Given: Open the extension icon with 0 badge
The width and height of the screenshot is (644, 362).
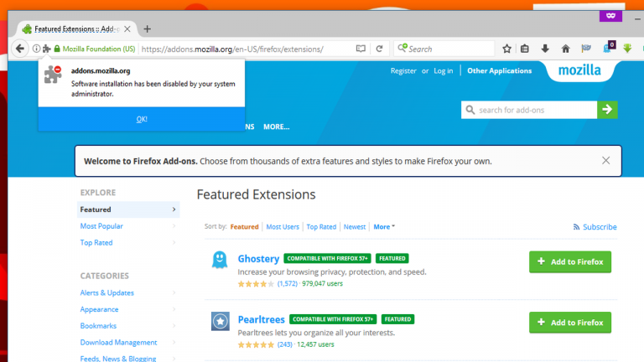Looking at the screenshot, I should coord(609,47).
